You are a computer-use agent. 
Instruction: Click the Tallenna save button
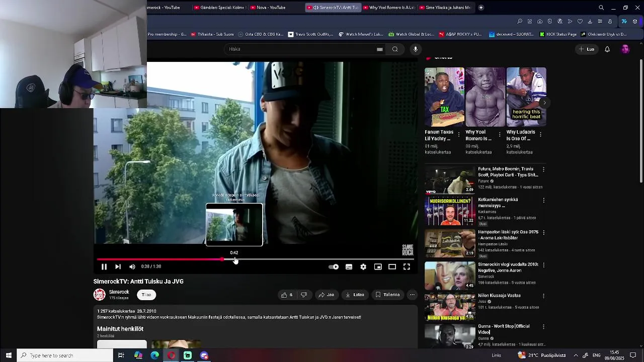click(387, 295)
